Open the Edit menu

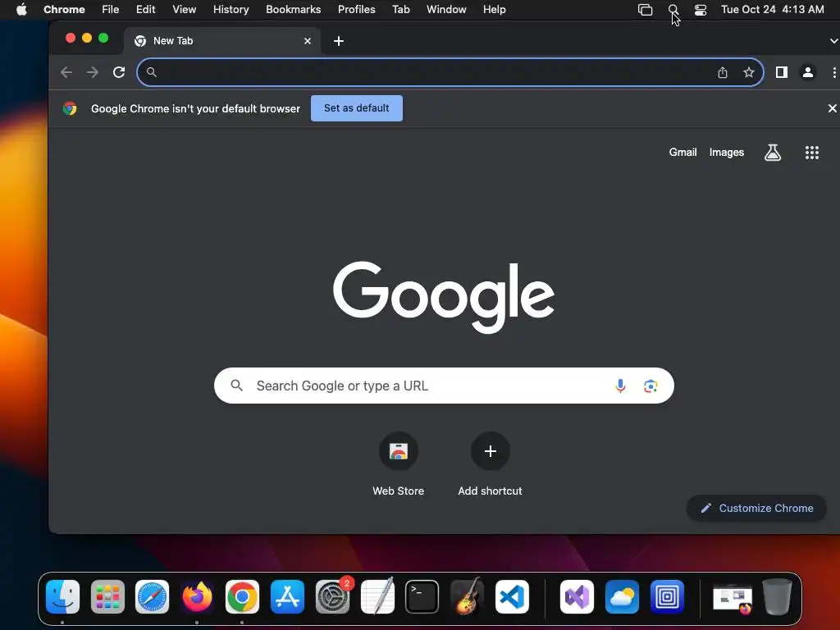(x=146, y=10)
